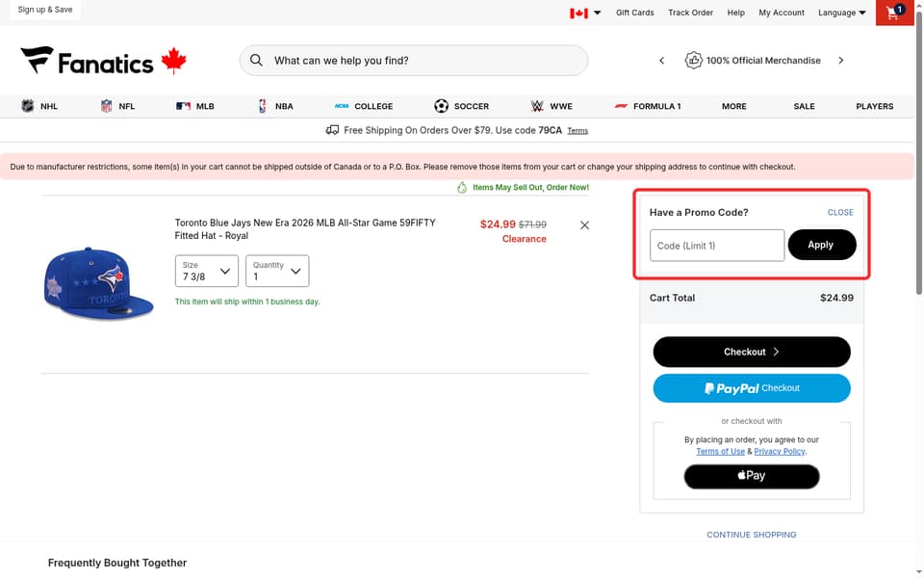Click the Canadian flag icon

pyautogui.click(x=578, y=13)
